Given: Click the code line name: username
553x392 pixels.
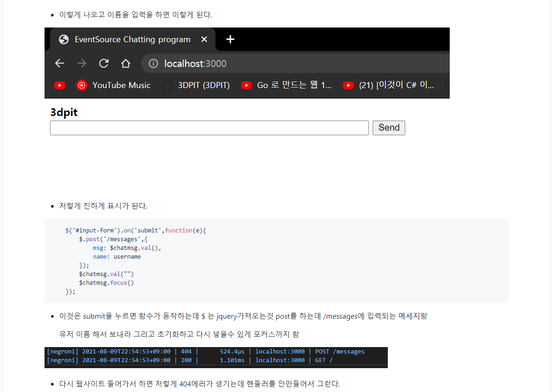Looking at the screenshot, I should pyautogui.click(x=117, y=257).
